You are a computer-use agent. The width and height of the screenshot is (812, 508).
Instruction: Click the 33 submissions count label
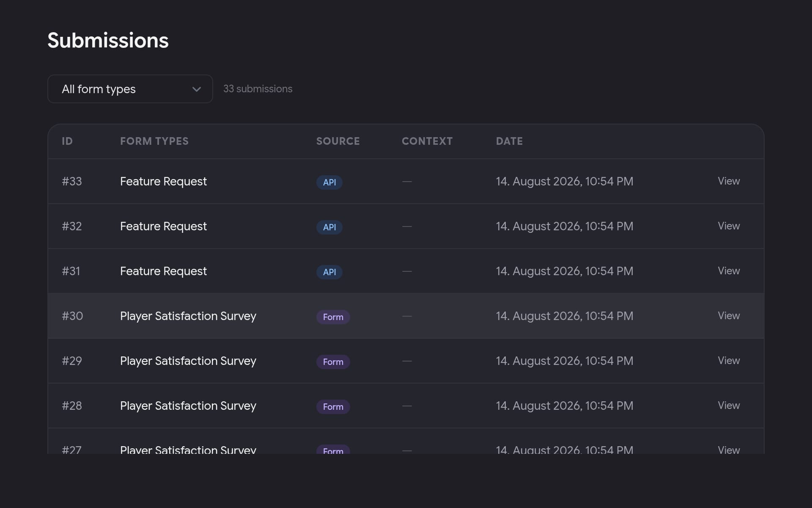pyautogui.click(x=258, y=89)
